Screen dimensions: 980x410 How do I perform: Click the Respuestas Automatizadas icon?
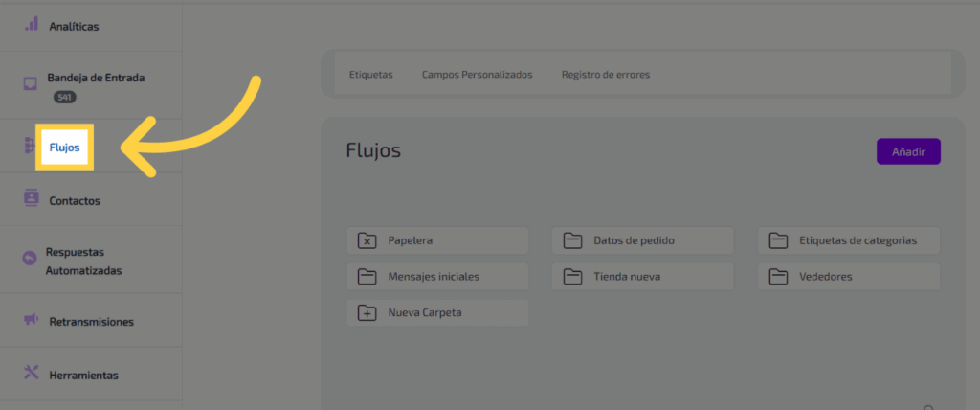point(30,258)
